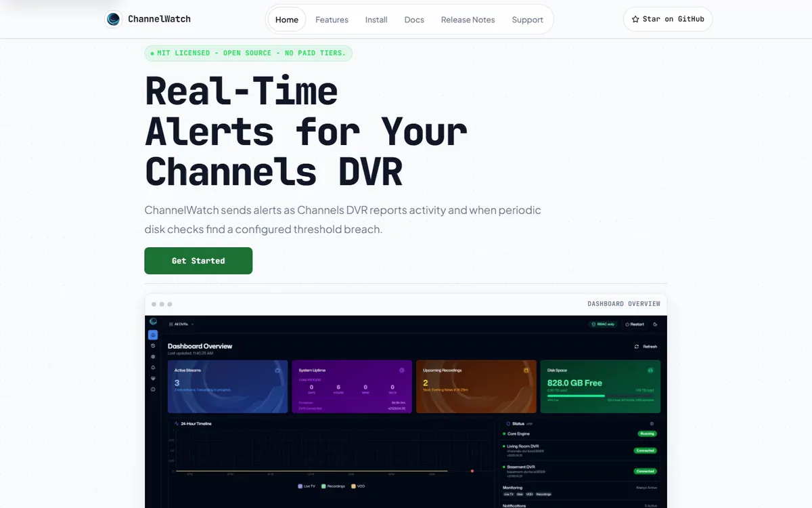The width and height of the screenshot is (812, 508).
Task: Click the Active Streams card icon
Action: [x=277, y=371]
